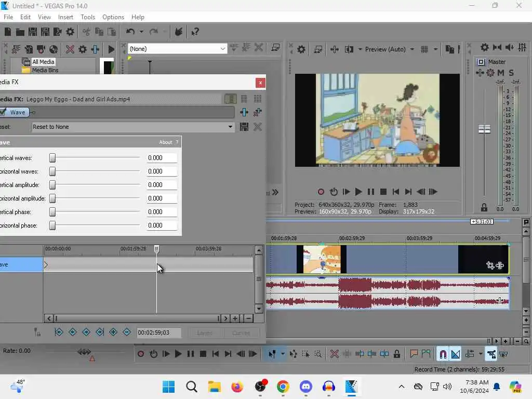
Task: Jump to first keyframe button
Action: click(x=59, y=332)
